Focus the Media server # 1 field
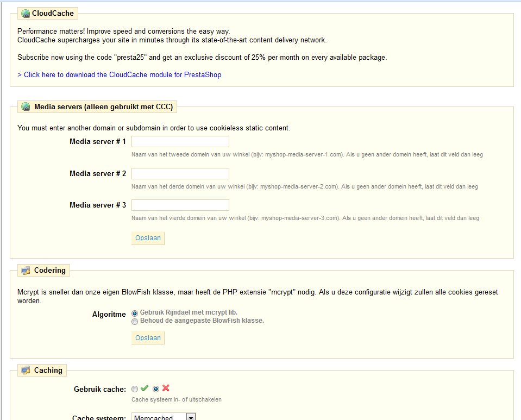521x420 pixels. [x=180, y=142]
